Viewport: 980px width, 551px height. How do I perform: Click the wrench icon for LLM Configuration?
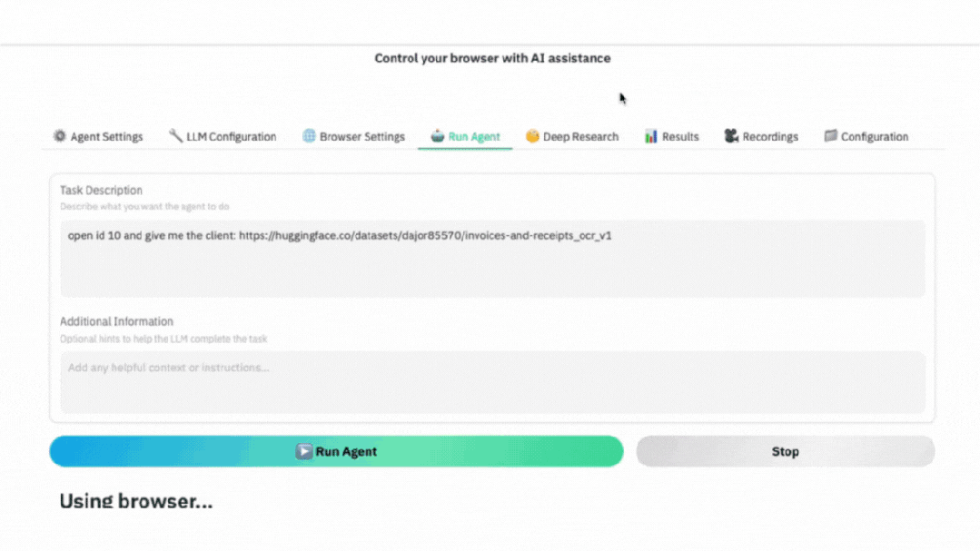click(x=175, y=136)
